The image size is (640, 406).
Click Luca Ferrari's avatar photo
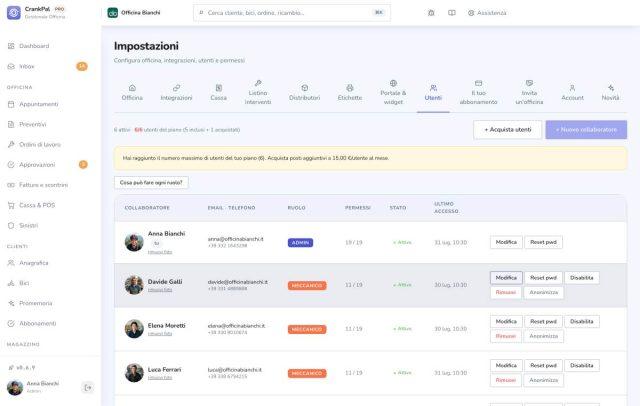coord(134,373)
